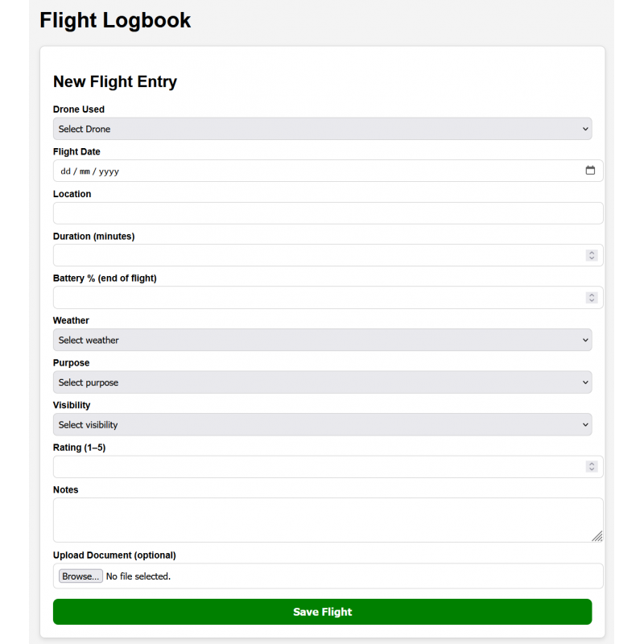Open the Select Drone dropdown
The height and width of the screenshot is (644, 644).
tap(322, 129)
